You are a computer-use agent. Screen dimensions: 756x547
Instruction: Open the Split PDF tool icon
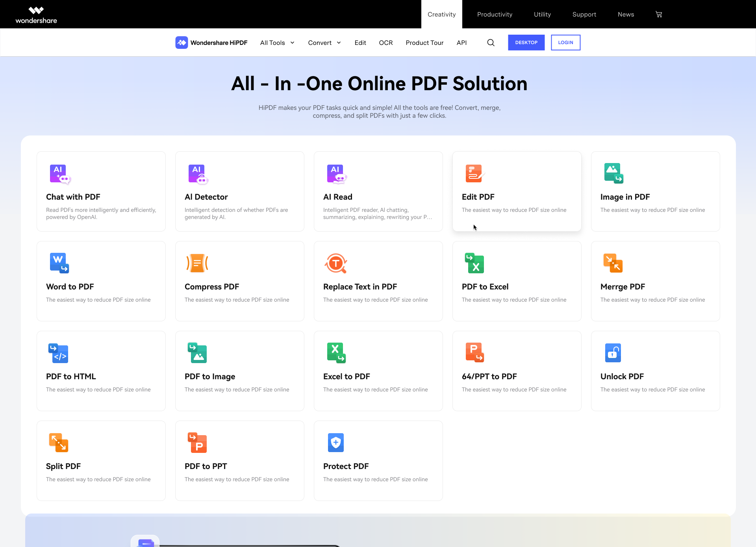(59, 443)
